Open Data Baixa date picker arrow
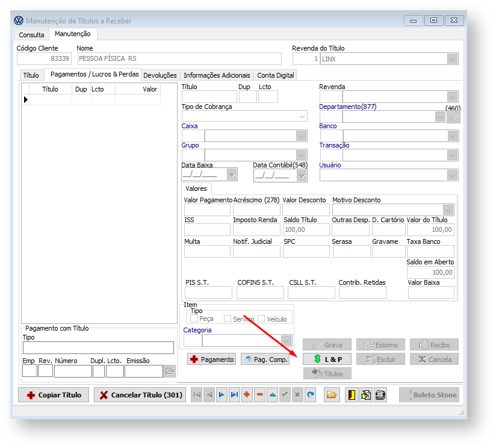The width and height of the screenshot is (496, 448). pyautogui.click(x=232, y=175)
